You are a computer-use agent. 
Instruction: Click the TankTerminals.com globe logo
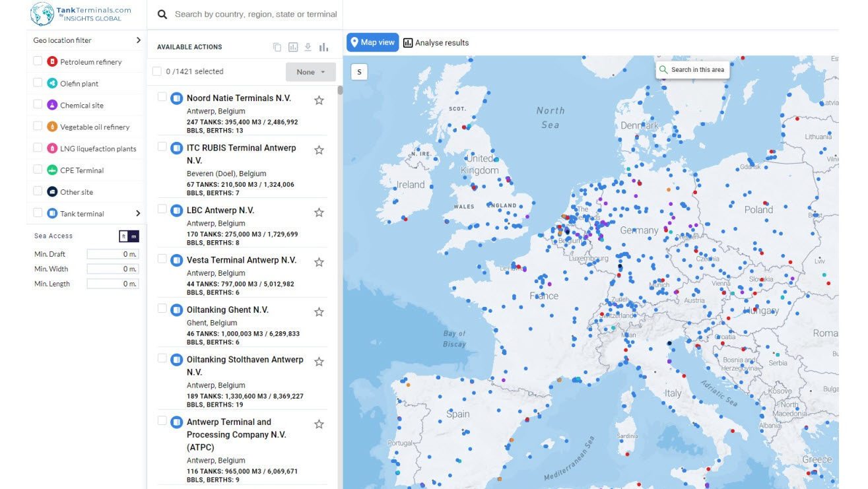click(42, 14)
